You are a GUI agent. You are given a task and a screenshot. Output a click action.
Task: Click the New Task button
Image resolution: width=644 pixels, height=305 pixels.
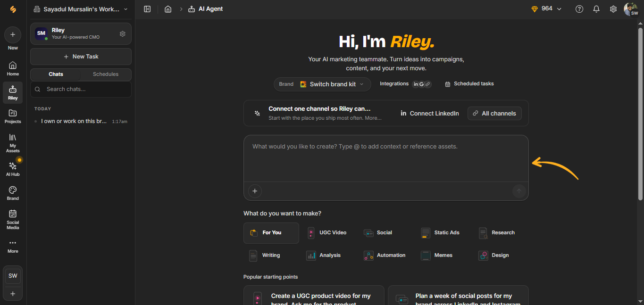click(81, 57)
